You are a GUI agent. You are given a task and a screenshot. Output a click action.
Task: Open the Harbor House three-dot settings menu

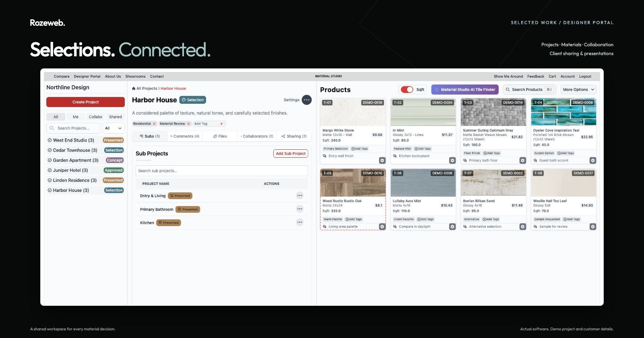tap(307, 100)
